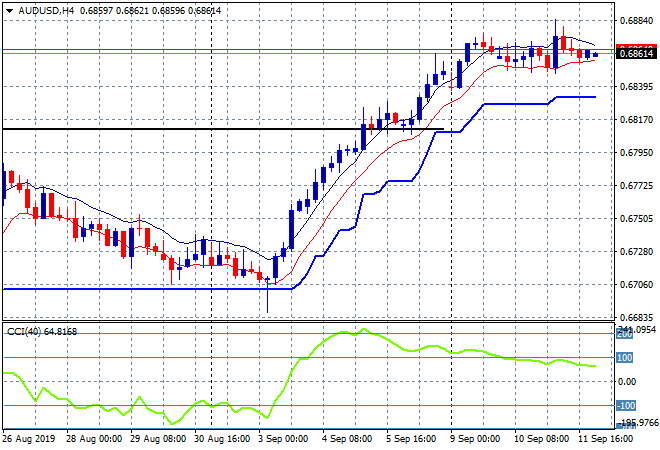Click the 26 Aug 2019 date label
Screen dimensions: 660x450
click(x=29, y=439)
